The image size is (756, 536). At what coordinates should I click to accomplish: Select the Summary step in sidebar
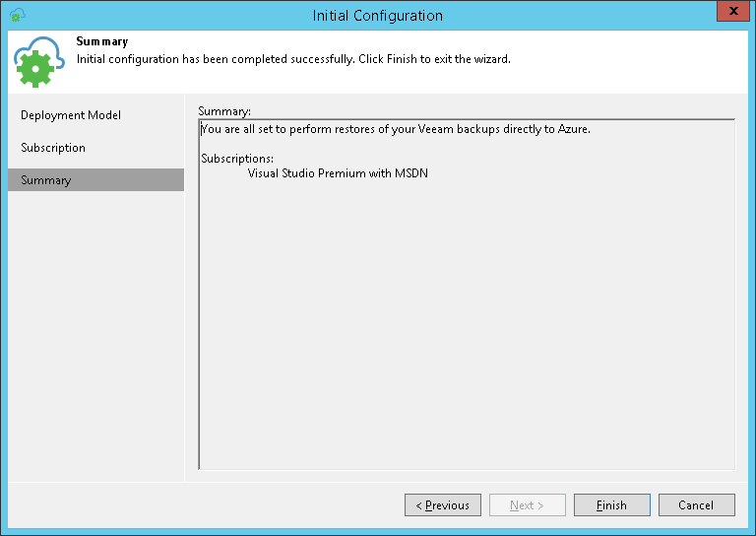46,180
